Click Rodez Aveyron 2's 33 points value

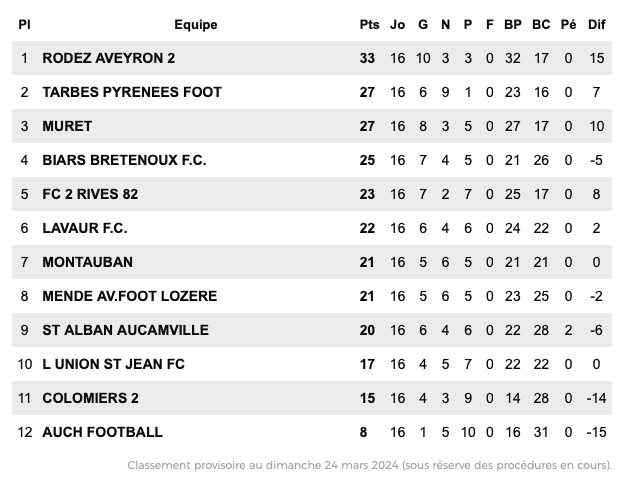pyautogui.click(x=367, y=58)
